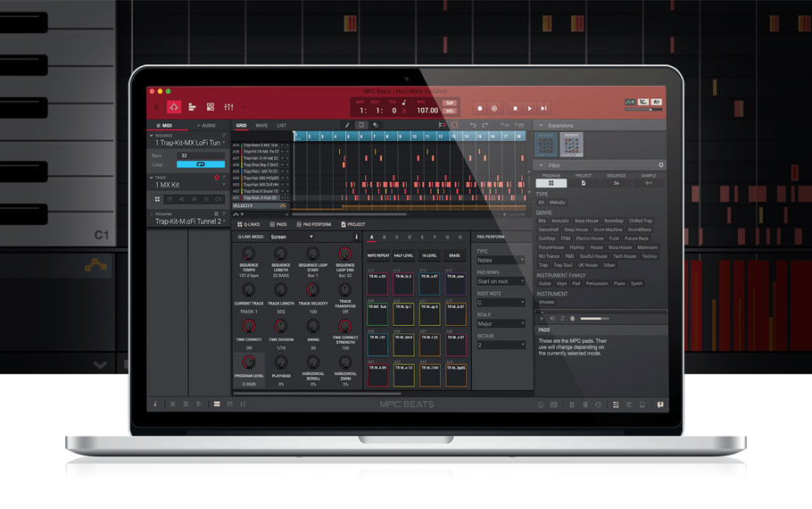Toggle the 16 LEVEL button

pyautogui.click(x=429, y=255)
